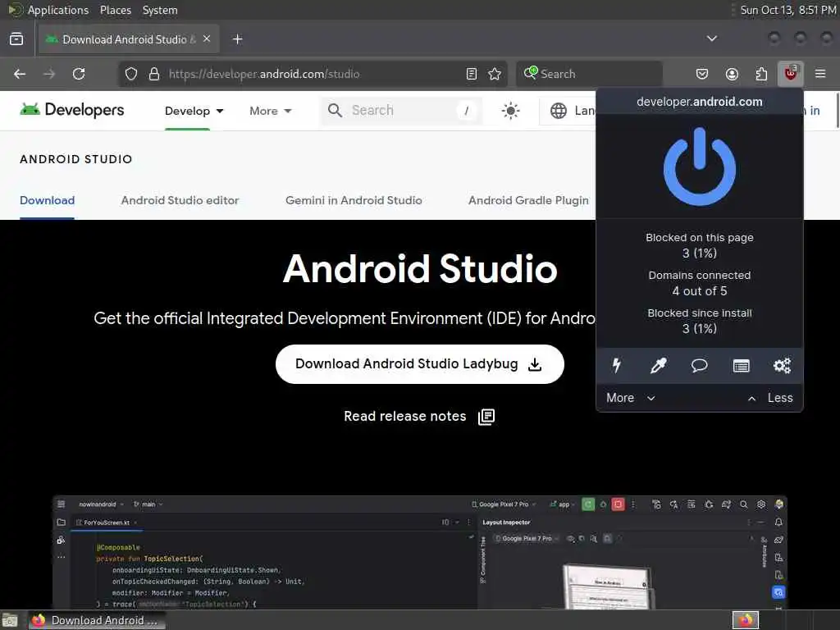Screen dimensions: 840x630
Task: Open tracking protection shield icon
Action: click(131, 74)
